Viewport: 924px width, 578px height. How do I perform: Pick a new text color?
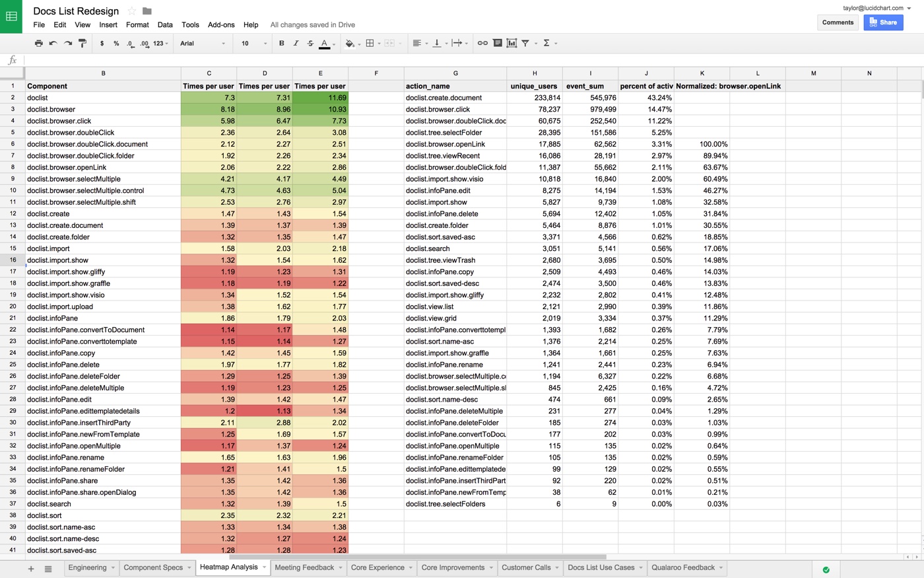(x=324, y=43)
